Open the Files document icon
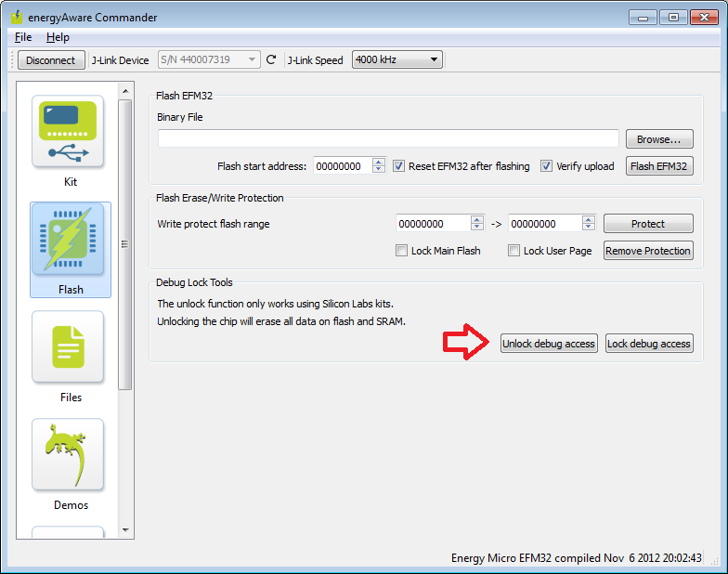The width and height of the screenshot is (728, 574). pyautogui.click(x=70, y=347)
